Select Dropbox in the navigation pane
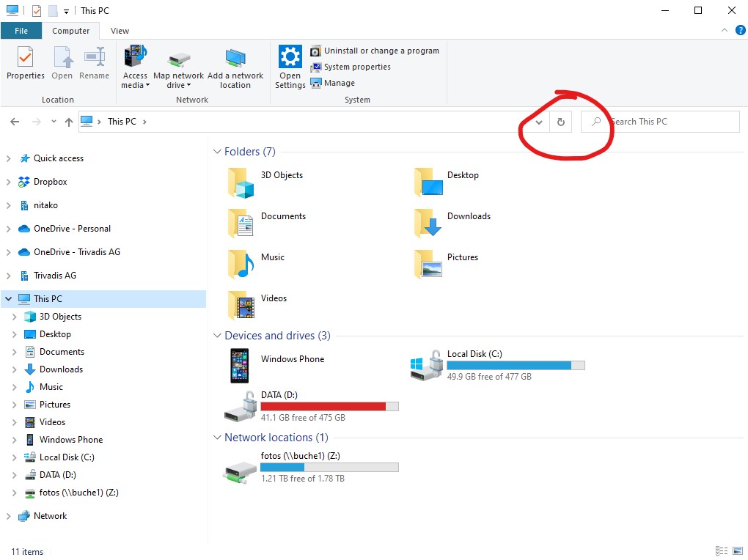748x560 pixels. [50, 182]
